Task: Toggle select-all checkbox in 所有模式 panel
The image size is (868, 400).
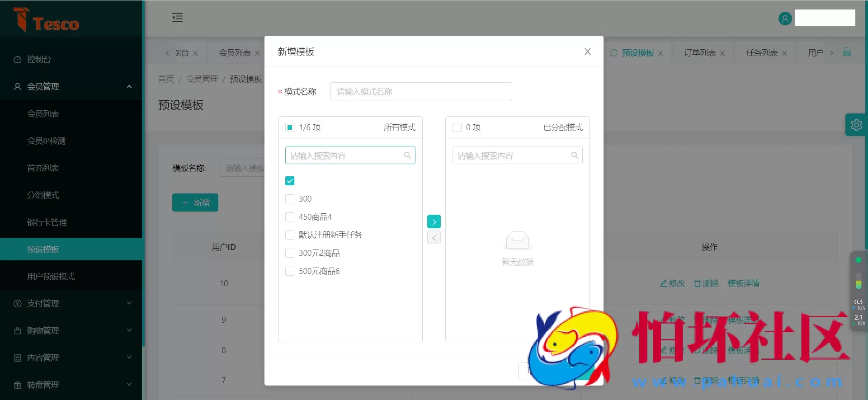Action: pyautogui.click(x=290, y=127)
